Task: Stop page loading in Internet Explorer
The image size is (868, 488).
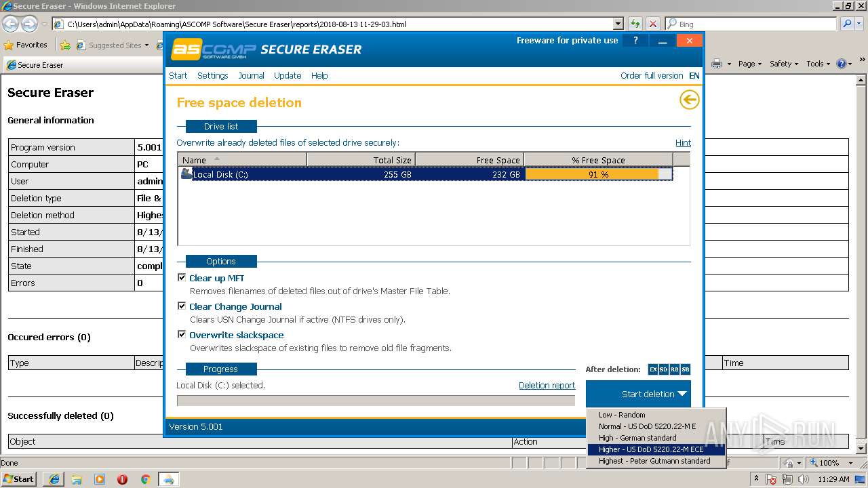Action: click(x=652, y=24)
